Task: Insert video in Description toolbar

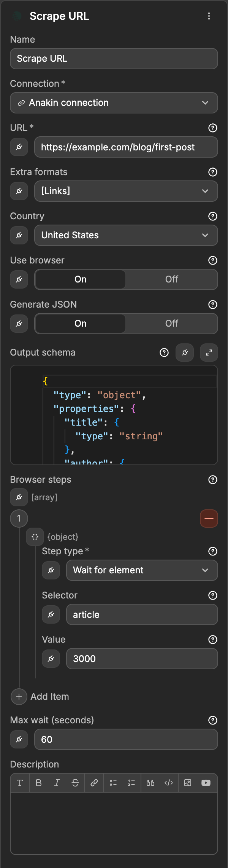Action: 206,783
